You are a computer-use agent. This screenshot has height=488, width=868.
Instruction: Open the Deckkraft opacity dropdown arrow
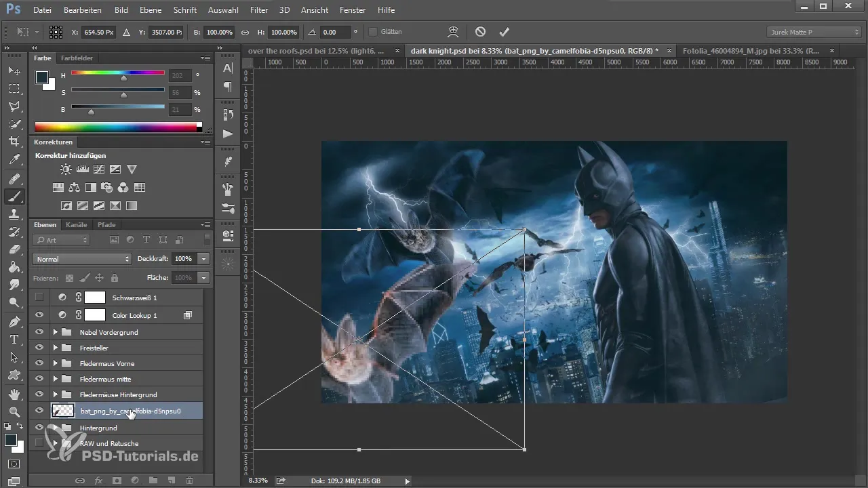(203, 259)
